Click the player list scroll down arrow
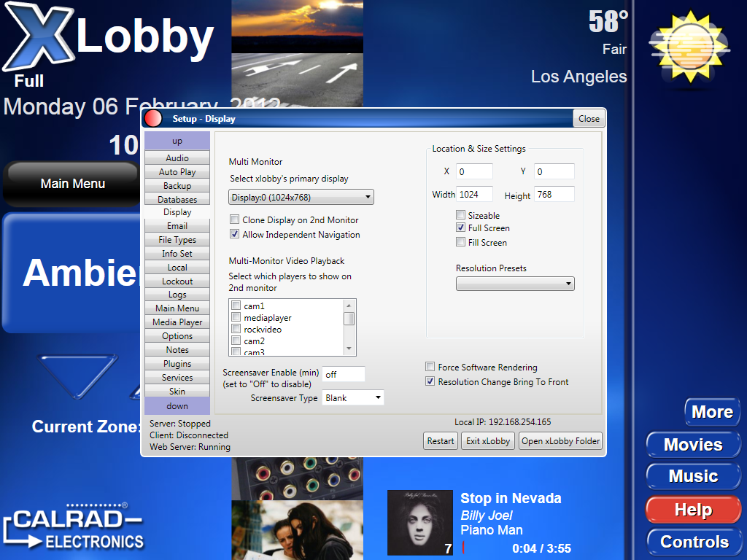The width and height of the screenshot is (747, 560). 349,349
